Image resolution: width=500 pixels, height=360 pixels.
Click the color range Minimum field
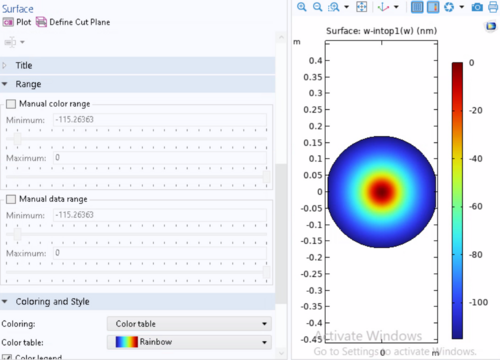[x=160, y=120]
